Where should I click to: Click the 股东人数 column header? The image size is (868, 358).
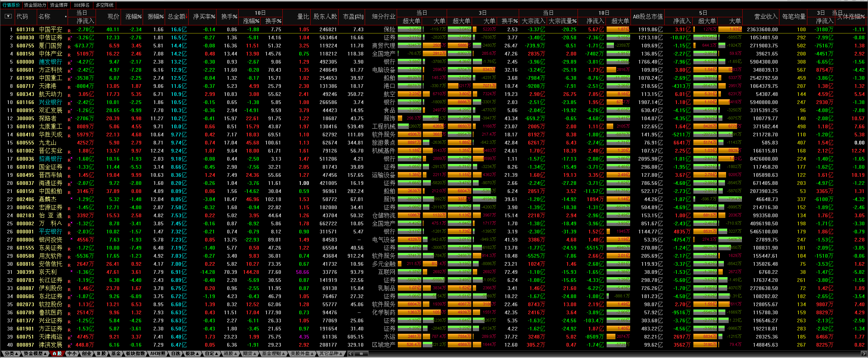[x=325, y=17]
